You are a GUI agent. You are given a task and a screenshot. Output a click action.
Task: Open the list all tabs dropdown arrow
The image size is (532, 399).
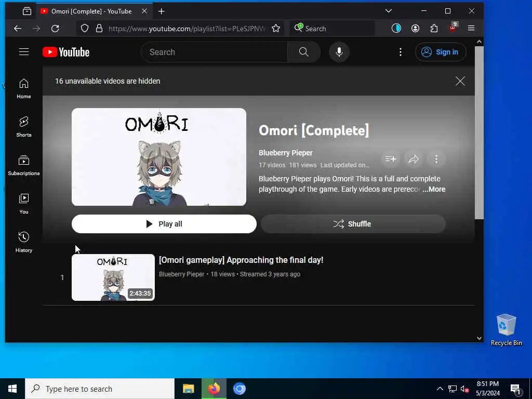(389, 11)
